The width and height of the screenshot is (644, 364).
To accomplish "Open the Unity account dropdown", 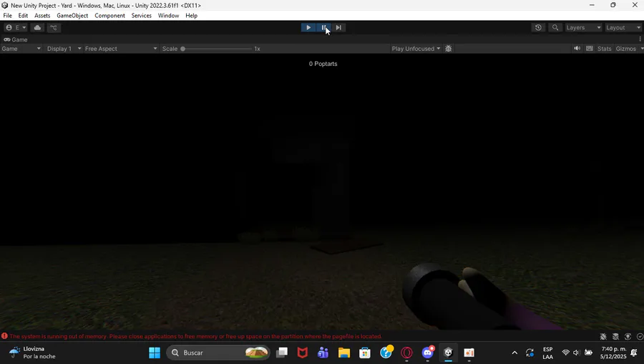I will [16, 27].
